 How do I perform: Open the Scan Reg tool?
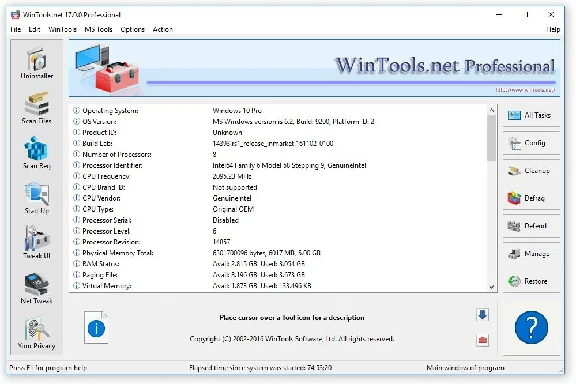point(36,153)
